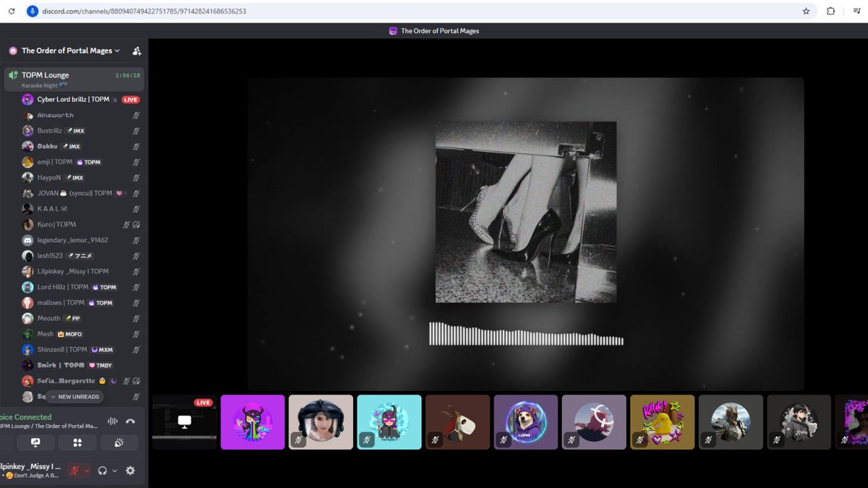Click the muted mic icon beside Meouth
Screen dimensions: 868x488
136,319
